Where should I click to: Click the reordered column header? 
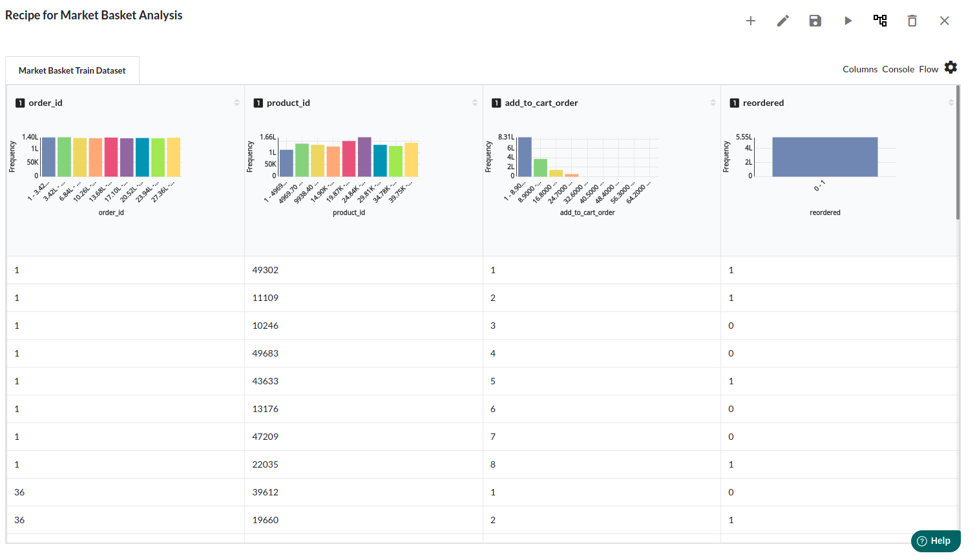[763, 103]
